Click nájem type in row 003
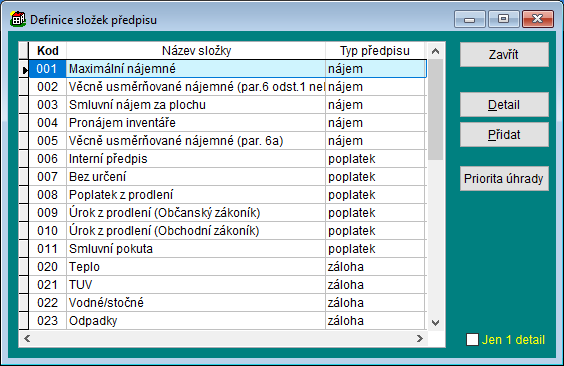The height and width of the screenshot is (366, 564). [x=375, y=105]
